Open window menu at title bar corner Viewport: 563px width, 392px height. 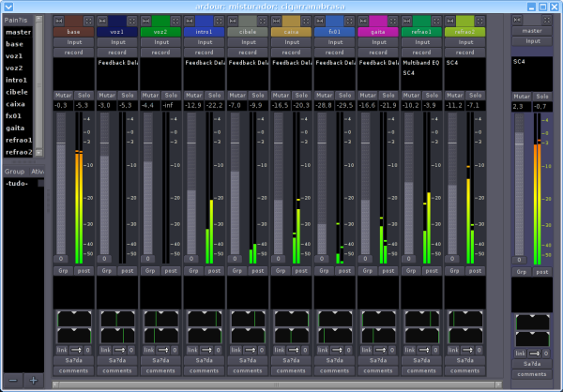click(8, 7)
